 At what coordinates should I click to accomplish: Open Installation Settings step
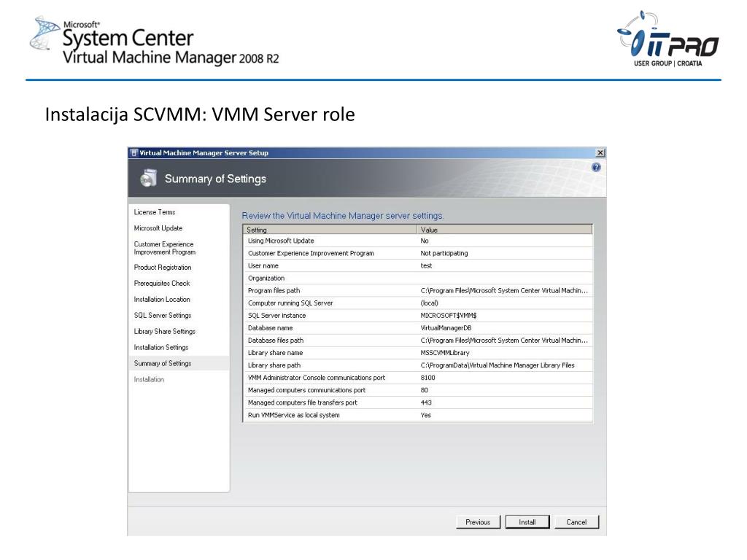pyautogui.click(x=161, y=347)
